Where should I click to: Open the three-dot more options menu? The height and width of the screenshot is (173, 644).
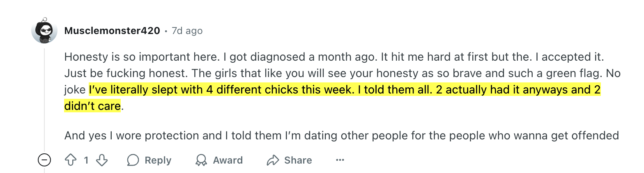point(340,160)
